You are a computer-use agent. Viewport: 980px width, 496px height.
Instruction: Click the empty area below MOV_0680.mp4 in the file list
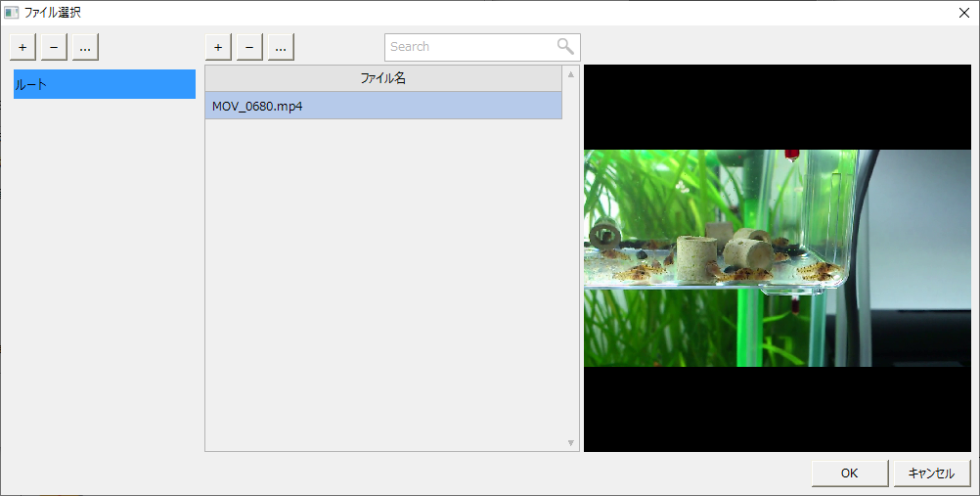pyautogui.click(x=383, y=284)
